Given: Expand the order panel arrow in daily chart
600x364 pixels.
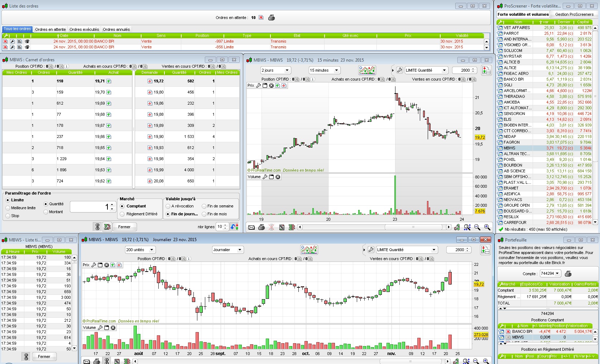Looking at the screenshot, I should 364,250.
